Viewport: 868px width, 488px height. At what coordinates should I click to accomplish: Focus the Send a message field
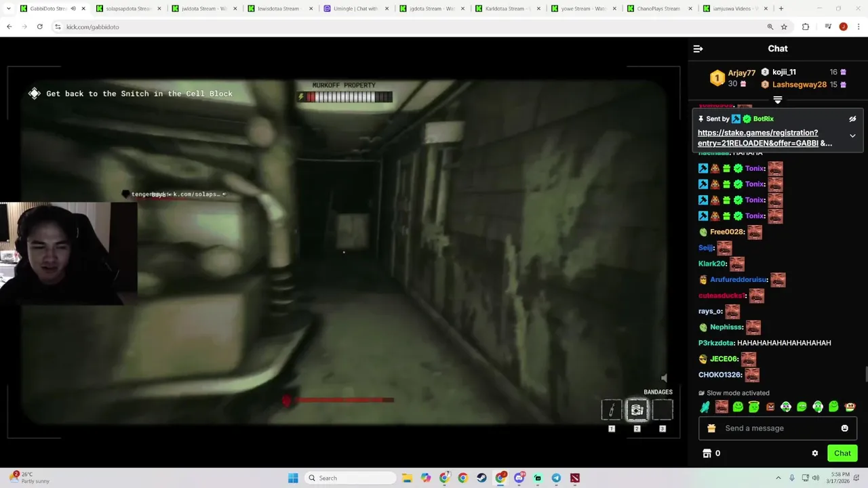pyautogui.click(x=778, y=428)
